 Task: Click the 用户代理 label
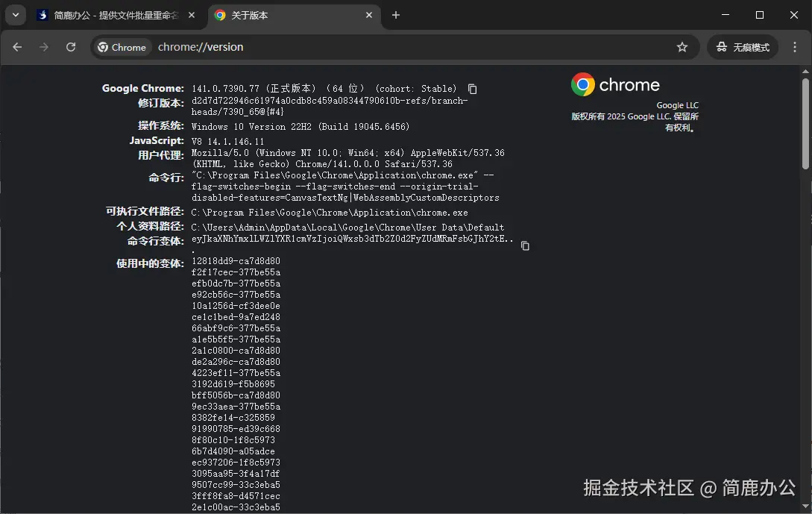coord(160,155)
